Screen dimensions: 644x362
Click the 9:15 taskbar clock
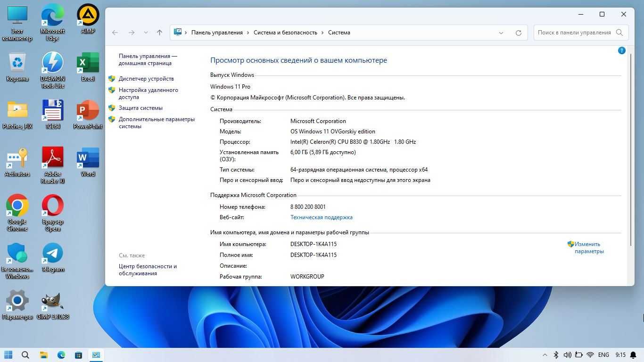point(620,355)
